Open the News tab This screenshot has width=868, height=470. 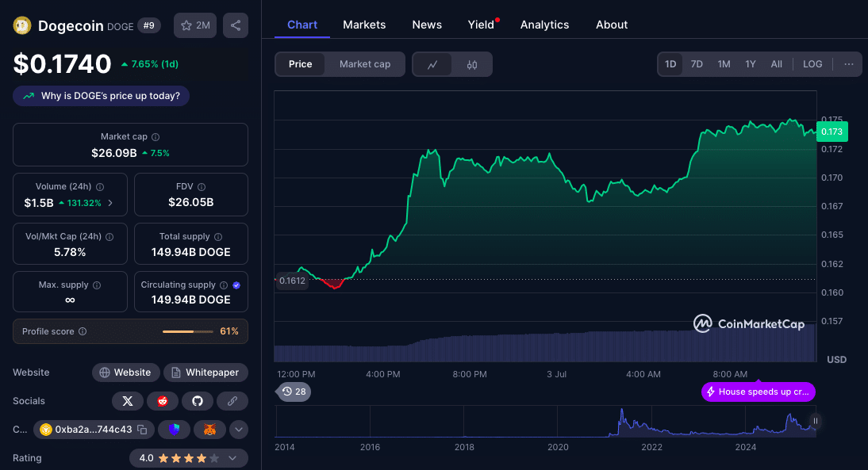pos(427,25)
